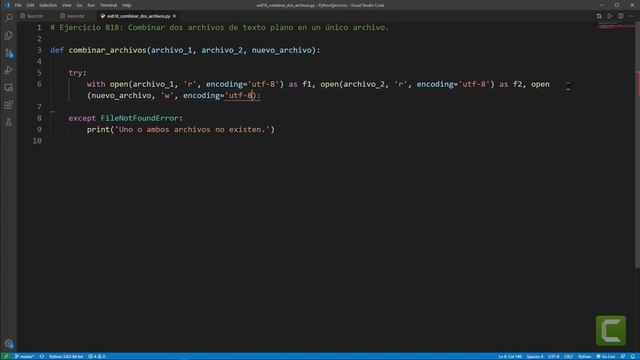This screenshot has height=360, width=640.
Task: Click the print statement on line 9
Action: (181, 129)
